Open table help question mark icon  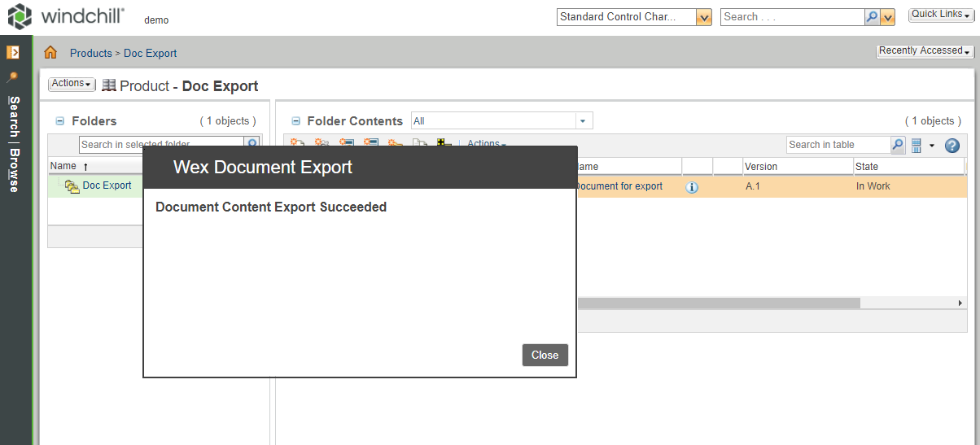(952, 146)
